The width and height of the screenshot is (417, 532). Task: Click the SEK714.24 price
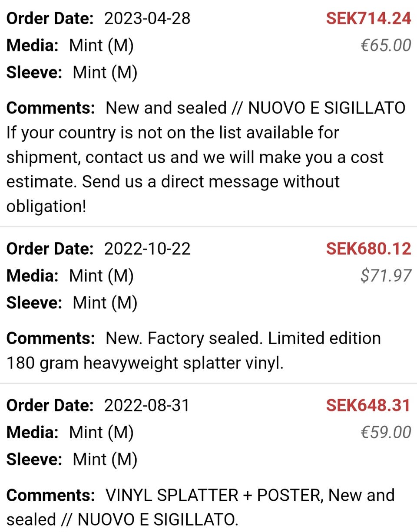pyautogui.click(x=368, y=19)
